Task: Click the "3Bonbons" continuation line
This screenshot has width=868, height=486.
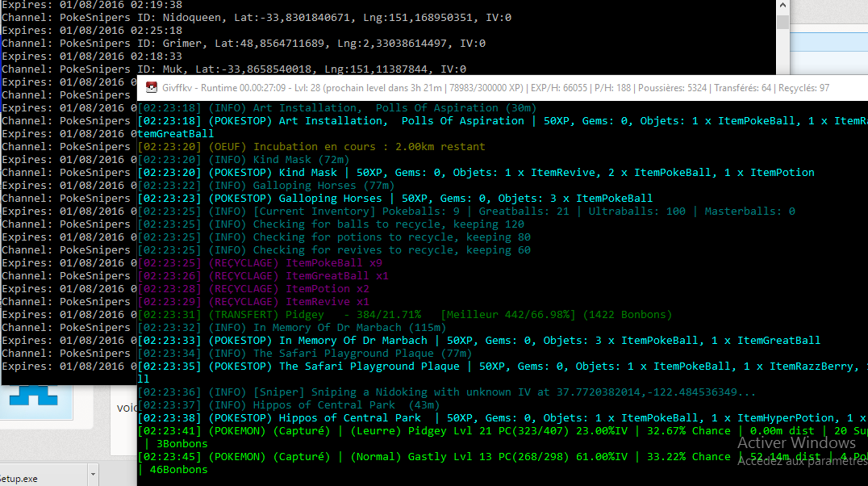Action: click(x=176, y=444)
